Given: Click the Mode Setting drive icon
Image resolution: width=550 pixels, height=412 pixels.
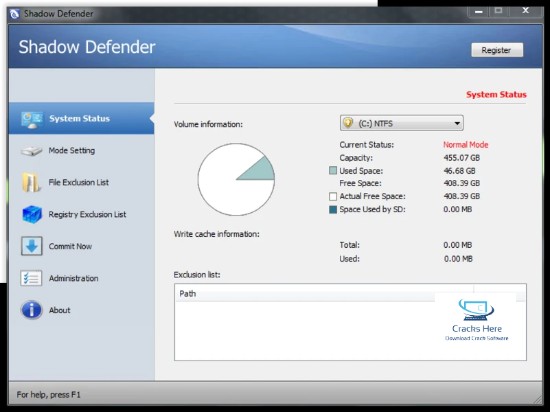Looking at the screenshot, I should coord(31,151).
